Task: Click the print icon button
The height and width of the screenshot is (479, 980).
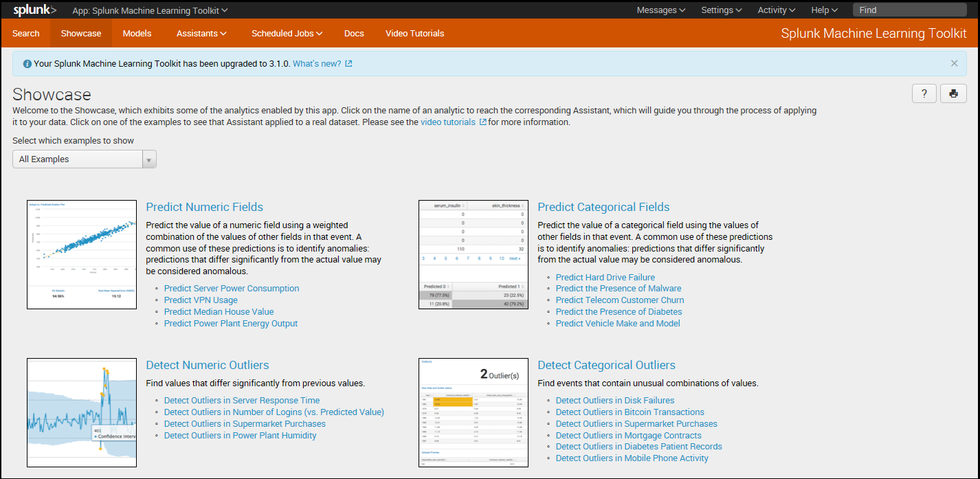Action: 953,94
